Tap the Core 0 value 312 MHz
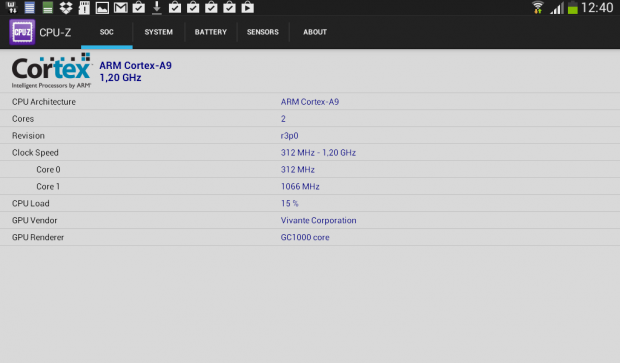The image size is (620, 363). pyautogui.click(x=298, y=170)
